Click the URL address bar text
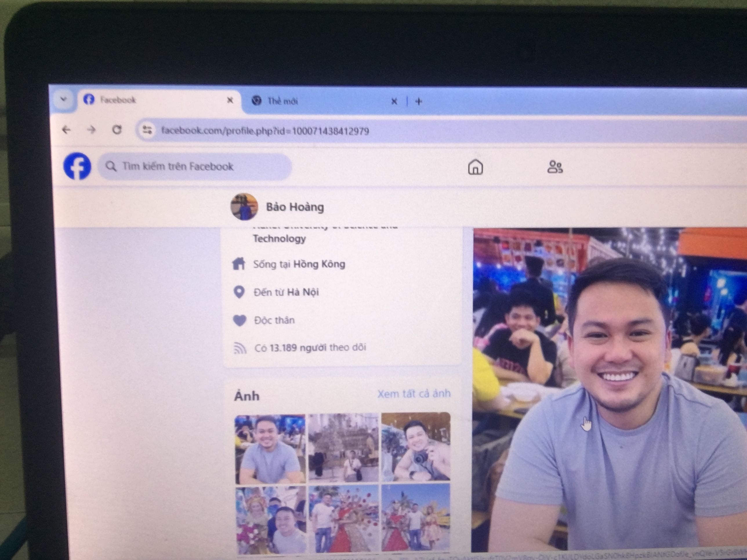The image size is (747, 560). [265, 131]
